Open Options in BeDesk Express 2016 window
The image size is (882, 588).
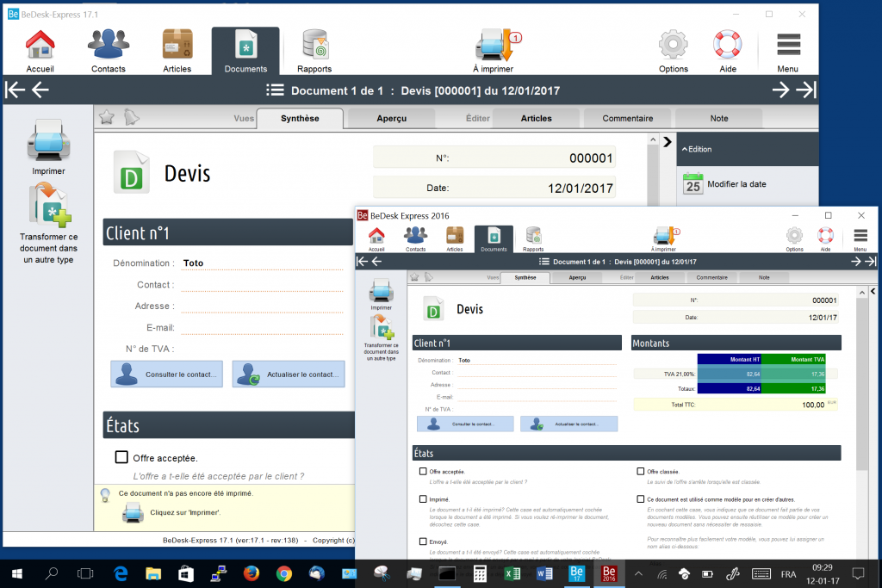pos(794,239)
